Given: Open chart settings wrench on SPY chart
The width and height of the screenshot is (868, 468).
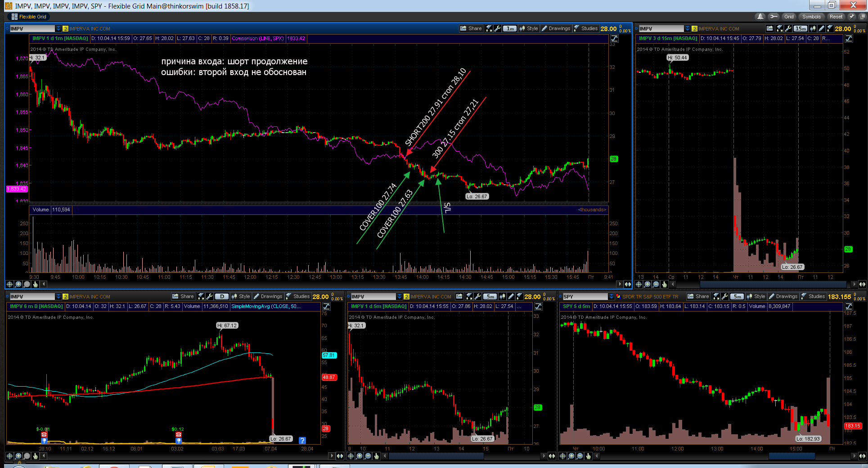Looking at the screenshot, I should 724,296.
